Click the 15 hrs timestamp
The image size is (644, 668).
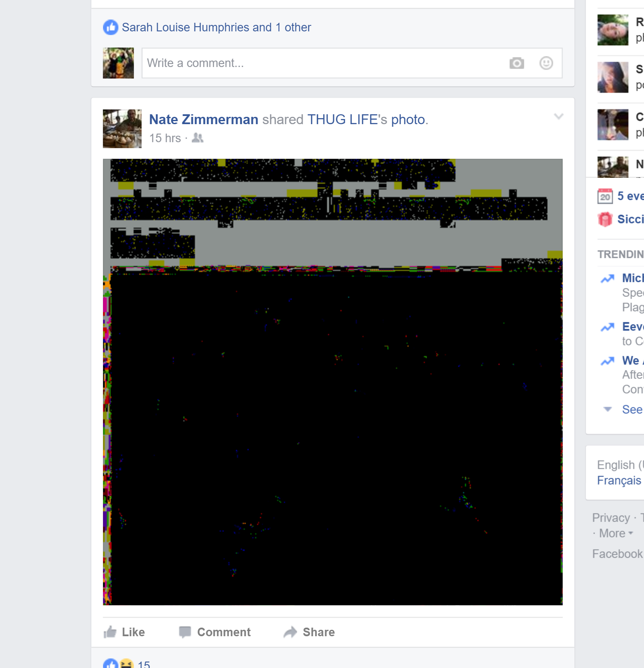pos(165,138)
